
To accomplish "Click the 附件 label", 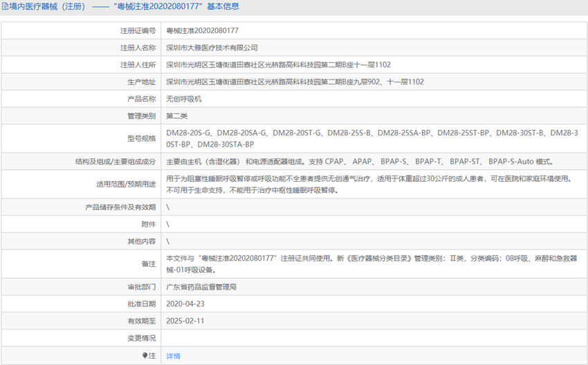I will (149, 225).
